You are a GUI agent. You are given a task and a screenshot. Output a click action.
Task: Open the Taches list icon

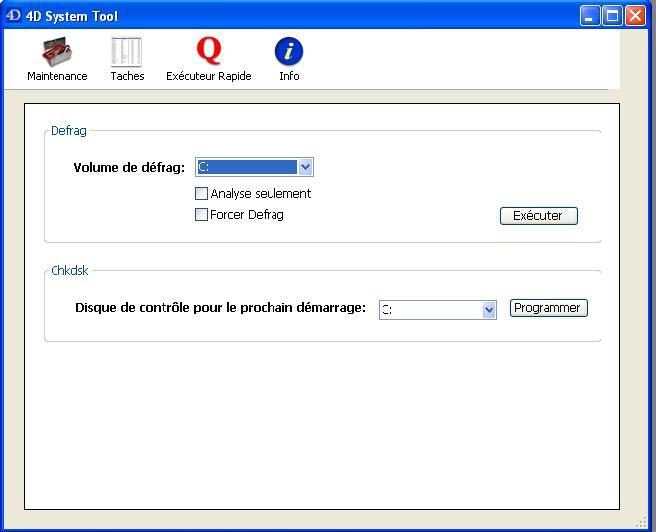coord(127,51)
